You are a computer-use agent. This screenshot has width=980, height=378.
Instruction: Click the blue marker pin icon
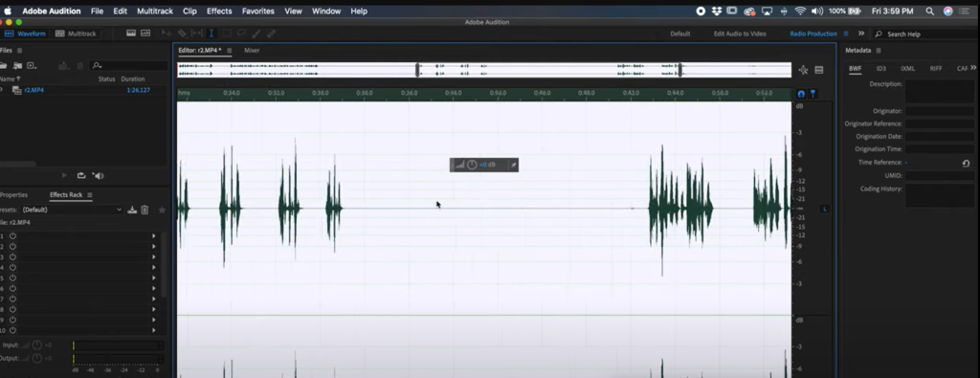813,94
